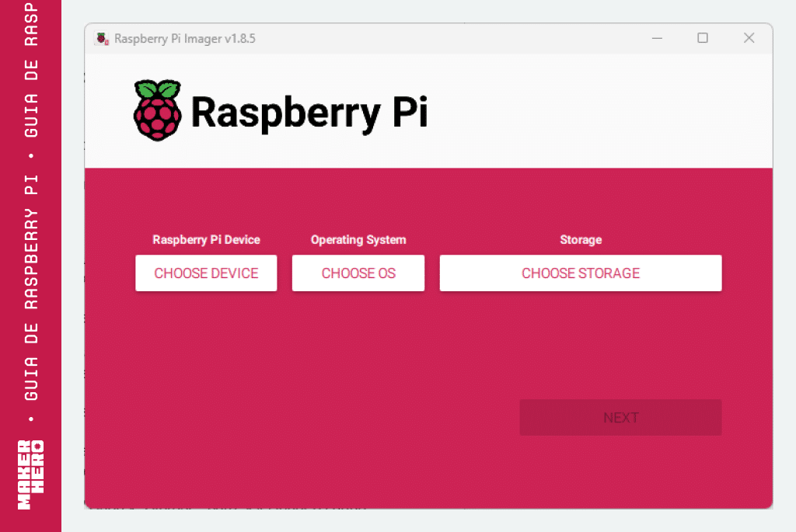Viewport: 796px width, 532px height.
Task: Minimize the Raspberry Pi Imager window
Action: [657, 38]
